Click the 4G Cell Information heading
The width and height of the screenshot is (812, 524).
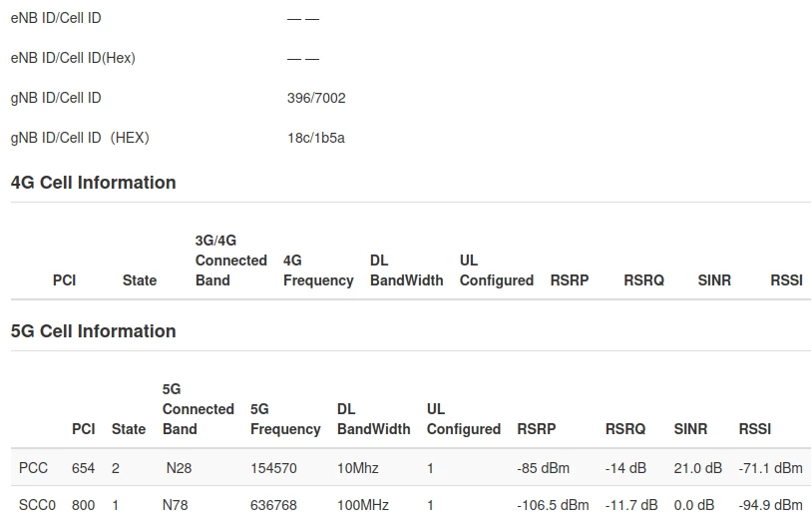tap(93, 183)
